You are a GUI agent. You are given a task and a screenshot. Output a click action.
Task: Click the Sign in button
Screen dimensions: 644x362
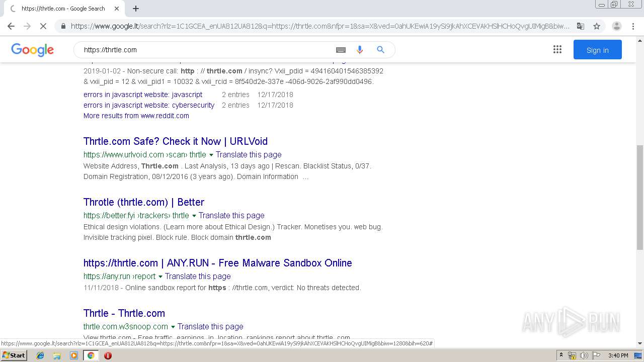597,50
